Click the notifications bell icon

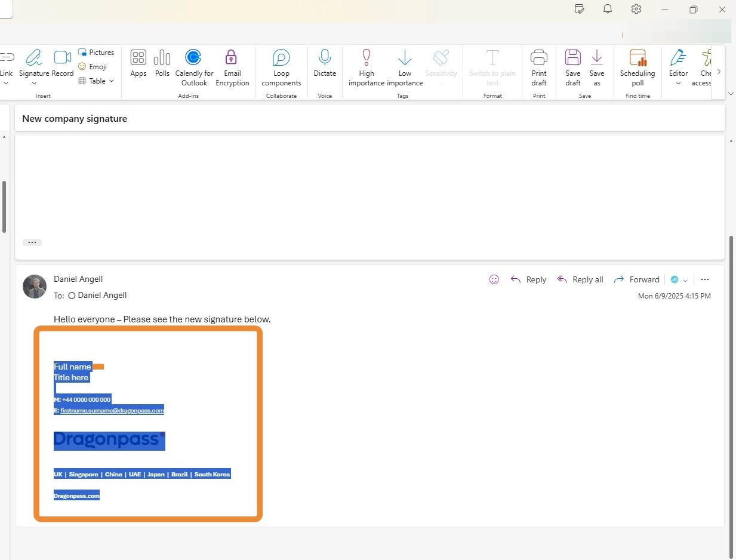tap(608, 9)
